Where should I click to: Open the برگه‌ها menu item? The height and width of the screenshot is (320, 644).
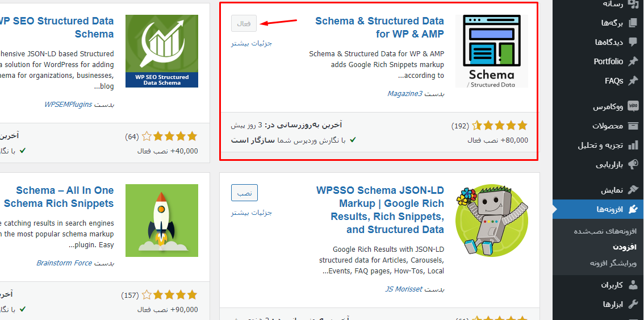point(598,23)
